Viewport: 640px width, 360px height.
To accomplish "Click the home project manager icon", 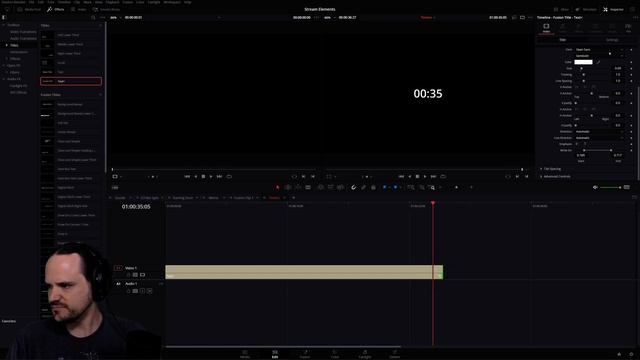I will pyautogui.click(x=619, y=354).
